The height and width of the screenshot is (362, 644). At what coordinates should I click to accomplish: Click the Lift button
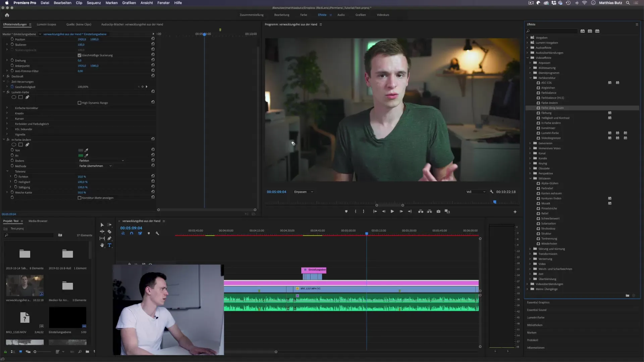point(421,212)
